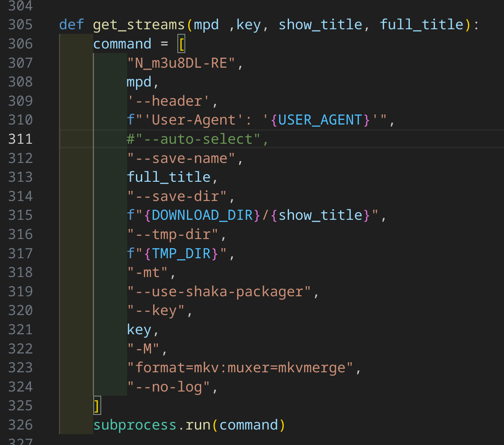Click line number 319 in the gutter
Viewport: 504px width, 445px height.
[20, 291]
